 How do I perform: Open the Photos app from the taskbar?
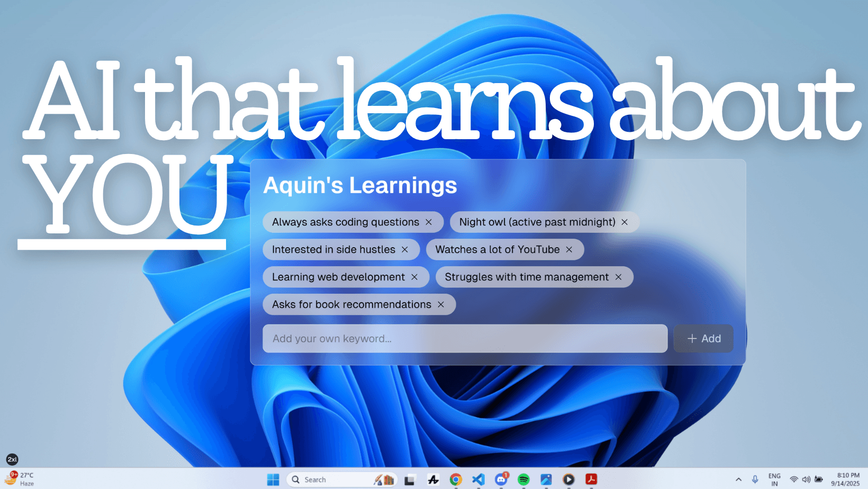546,479
